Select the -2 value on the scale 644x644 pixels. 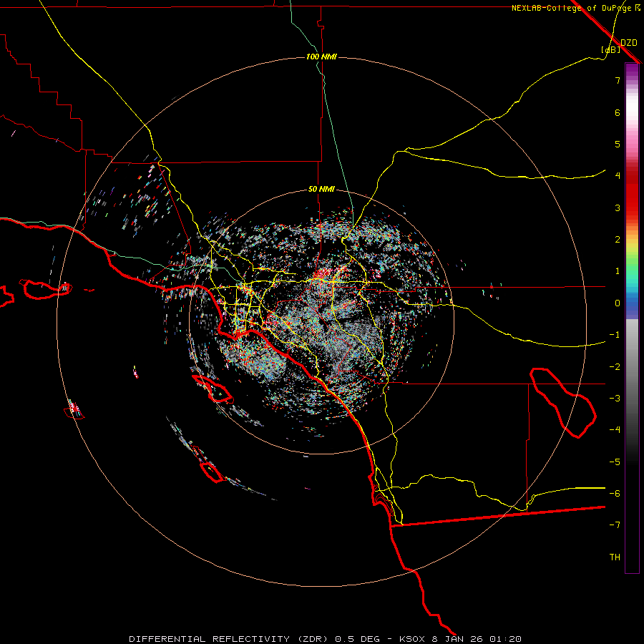(615, 367)
